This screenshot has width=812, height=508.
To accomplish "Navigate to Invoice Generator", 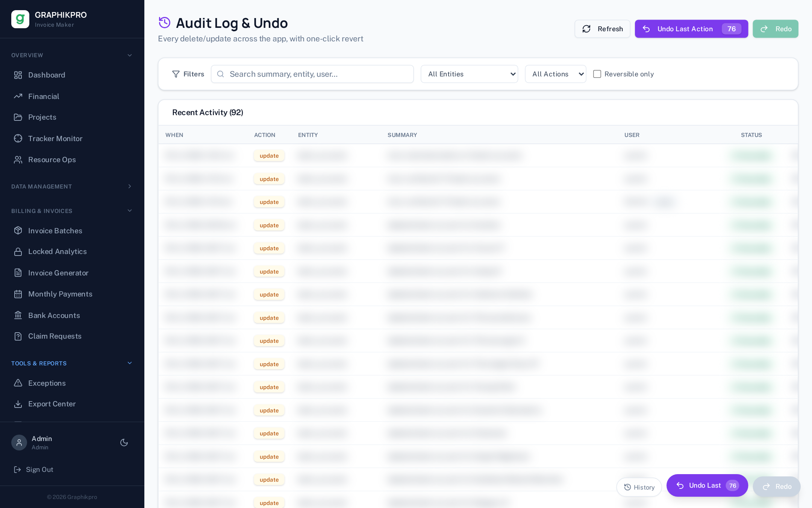I will (x=72, y=273).
